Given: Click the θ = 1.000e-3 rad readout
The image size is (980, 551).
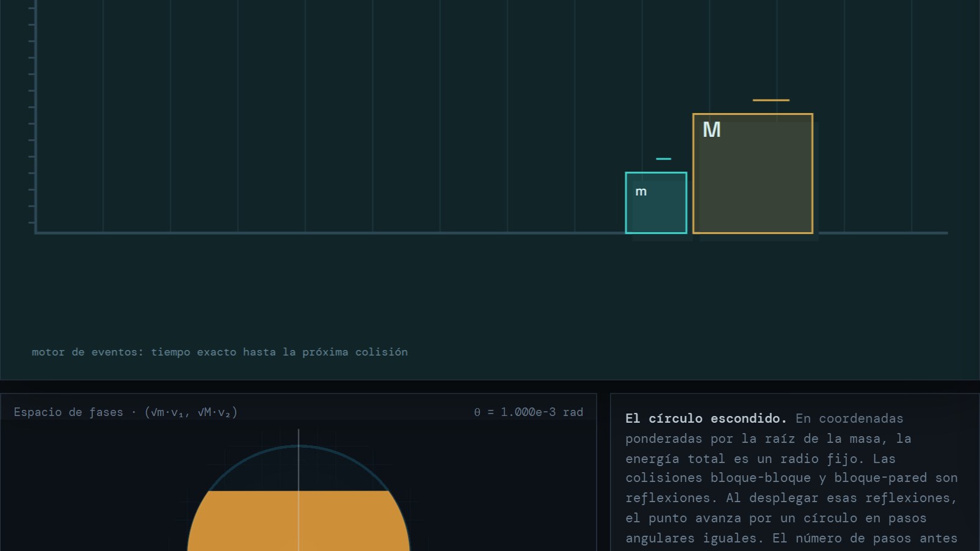Looking at the screenshot, I should pyautogui.click(x=528, y=412).
